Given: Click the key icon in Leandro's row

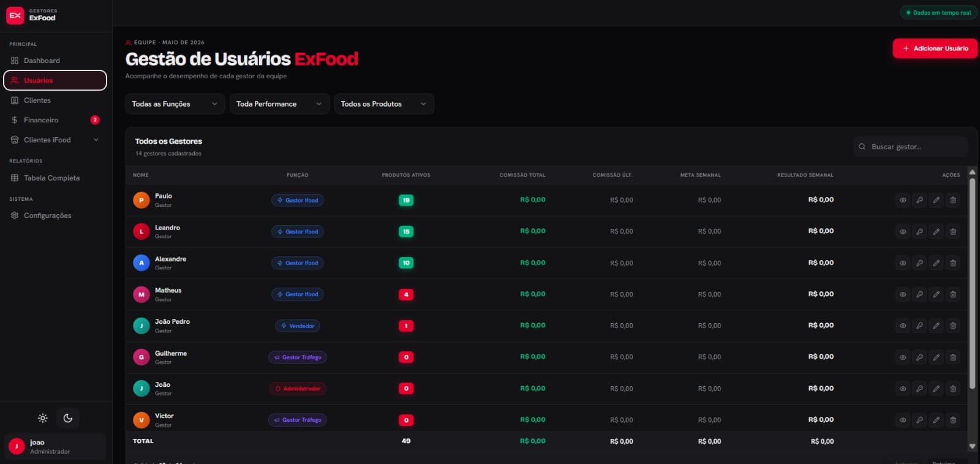Looking at the screenshot, I should pos(919,231).
